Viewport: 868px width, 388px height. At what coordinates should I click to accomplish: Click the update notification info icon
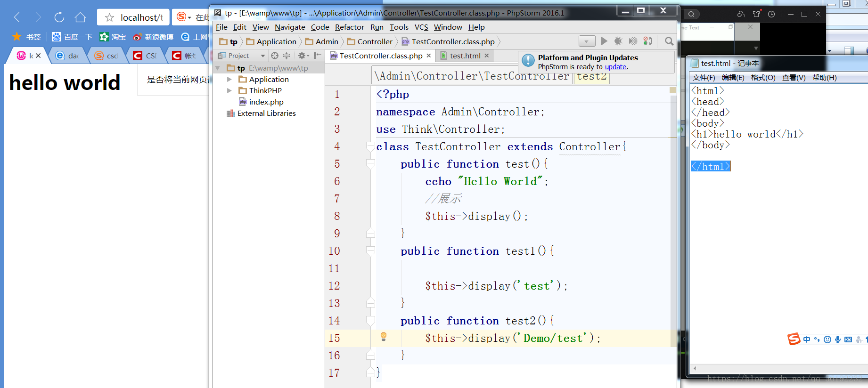pyautogui.click(x=528, y=60)
